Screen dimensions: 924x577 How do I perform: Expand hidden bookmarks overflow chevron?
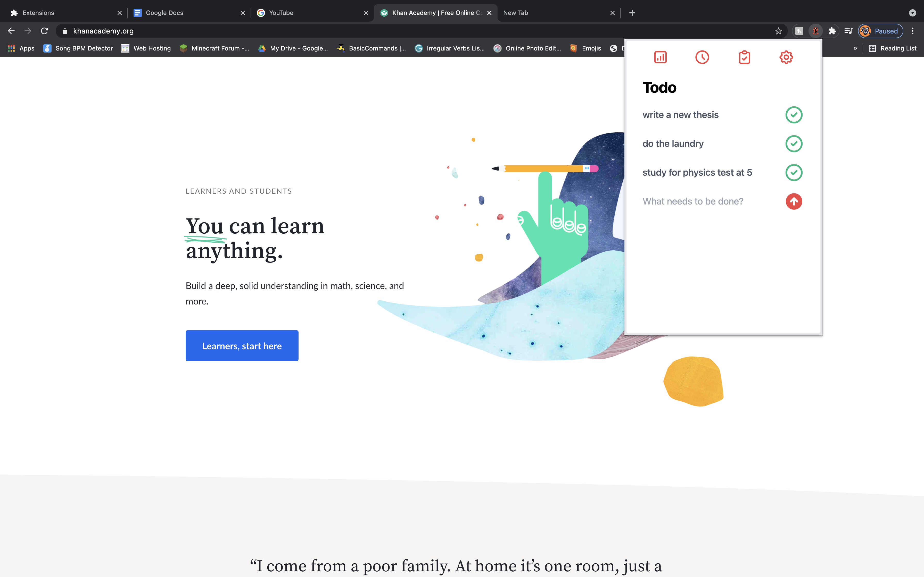tap(855, 48)
